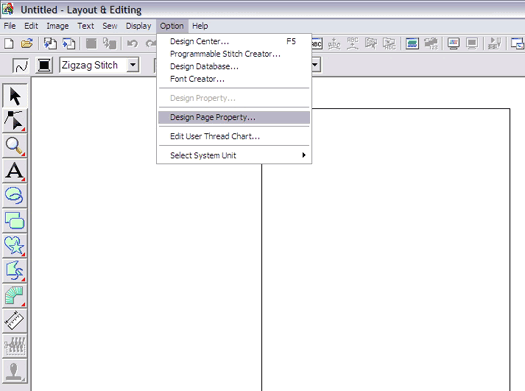525x391 pixels.
Task: Activate the Zoom magnifier tool
Action: [x=15, y=146]
